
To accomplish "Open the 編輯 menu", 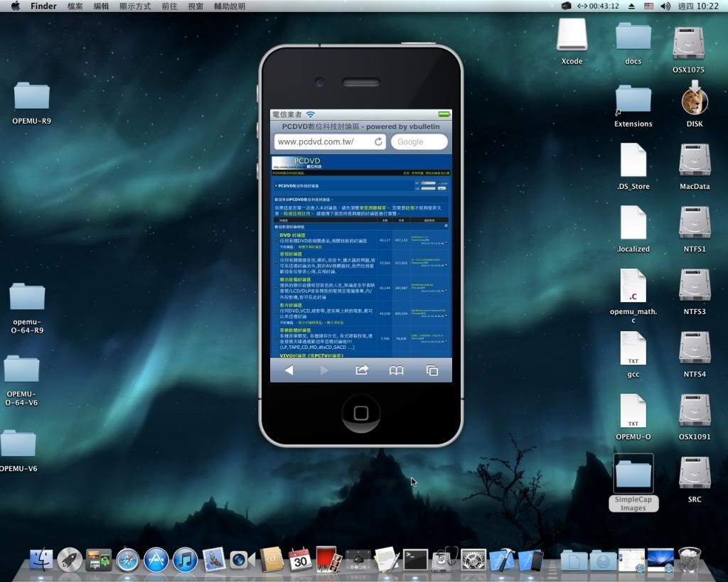I will 101,6.
